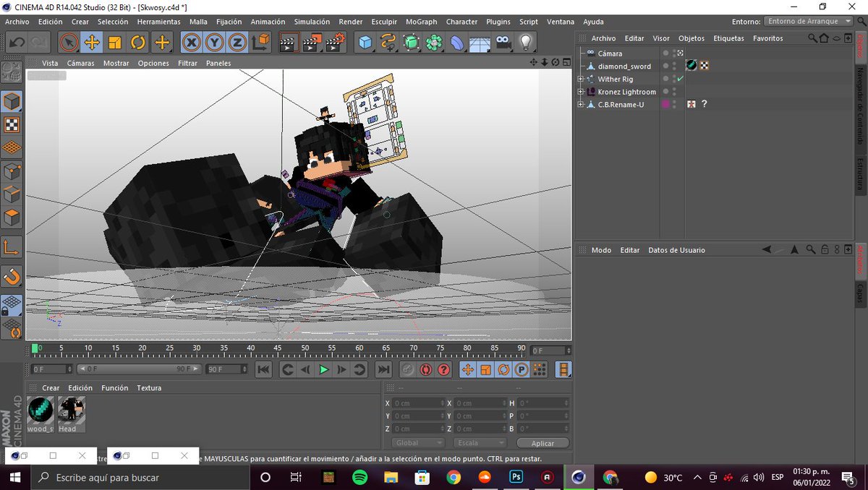Add a cube primitive object
The height and width of the screenshot is (490, 868).
(x=365, y=43)
